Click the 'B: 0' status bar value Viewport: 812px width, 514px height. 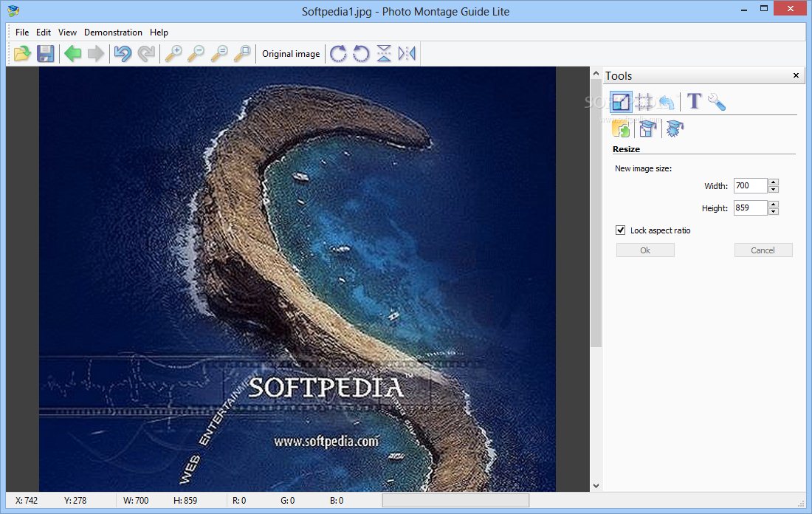[337, 501]
